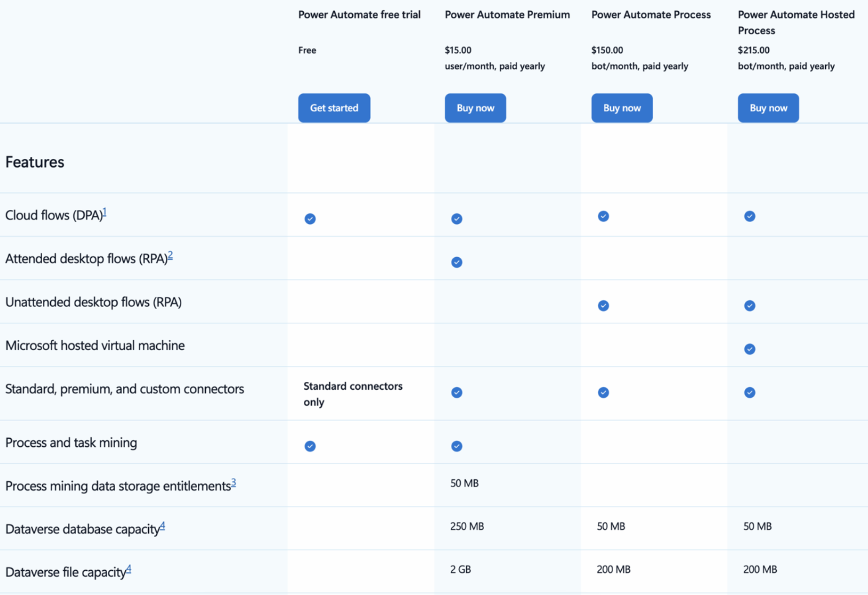The width and height of the screenshot is (868, 595).
Task: Click the $15.00 price
Action: [x=458, y=50]
